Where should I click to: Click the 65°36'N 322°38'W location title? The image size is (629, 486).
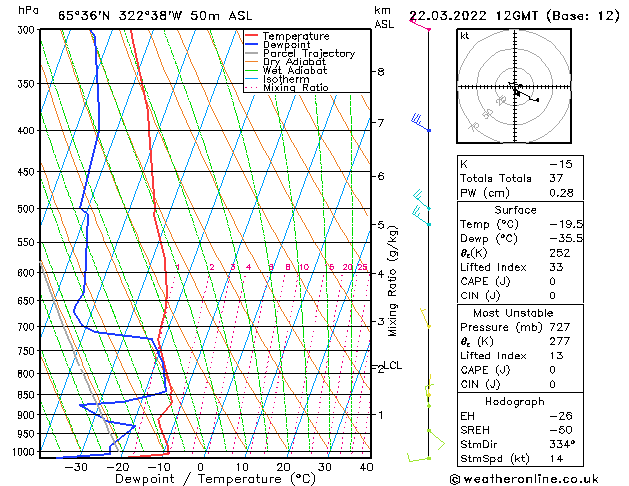(x=155, y=16)
